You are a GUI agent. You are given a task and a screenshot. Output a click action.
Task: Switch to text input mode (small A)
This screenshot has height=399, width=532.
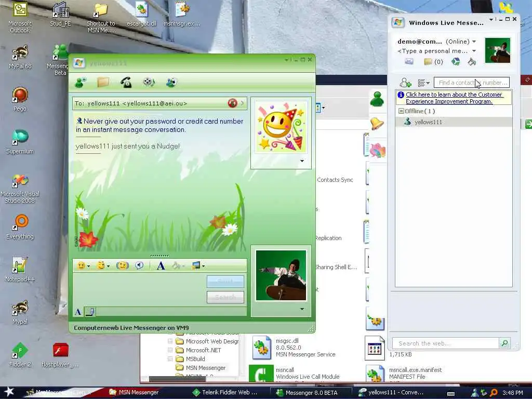78,312
